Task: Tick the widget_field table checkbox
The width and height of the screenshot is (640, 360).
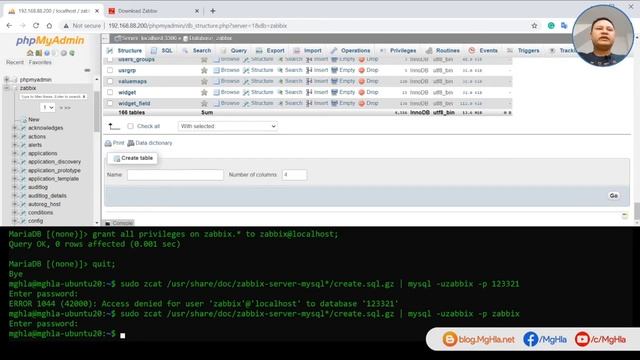Action: point(110,103)
